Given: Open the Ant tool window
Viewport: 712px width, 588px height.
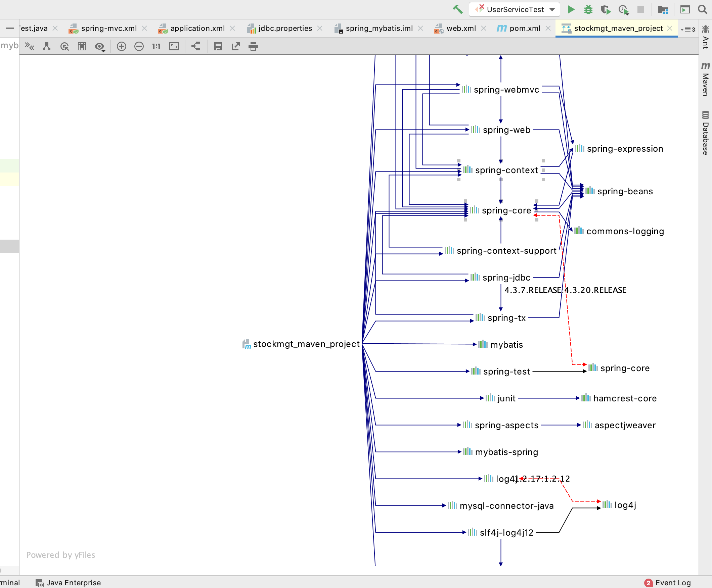Looking at the screenshot, I should 706,37.
